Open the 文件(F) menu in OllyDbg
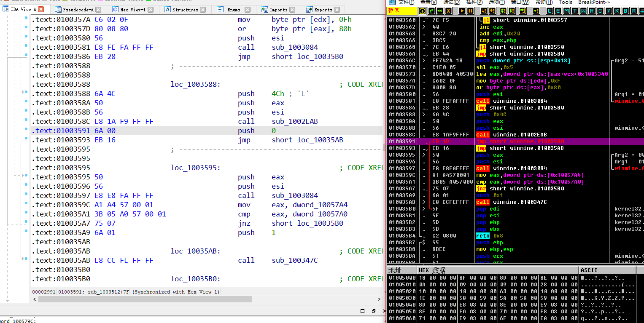The width and height of the screenshot is (644, 323). 406,2
